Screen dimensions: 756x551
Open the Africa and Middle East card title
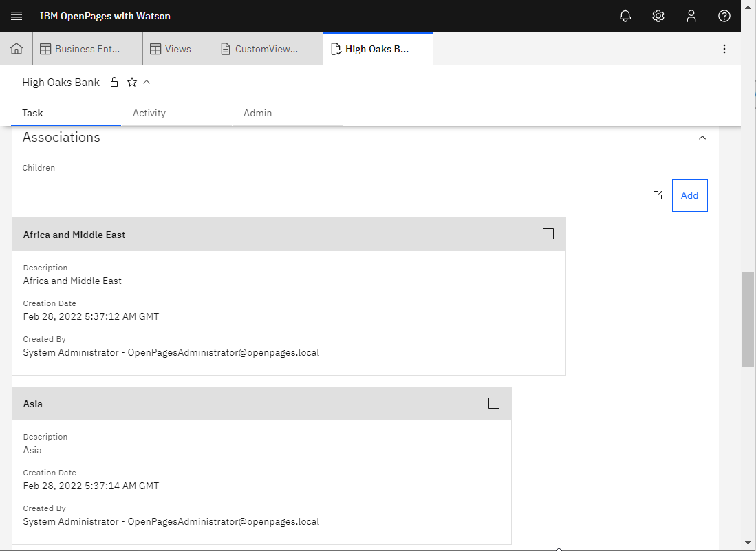[74, 235]
